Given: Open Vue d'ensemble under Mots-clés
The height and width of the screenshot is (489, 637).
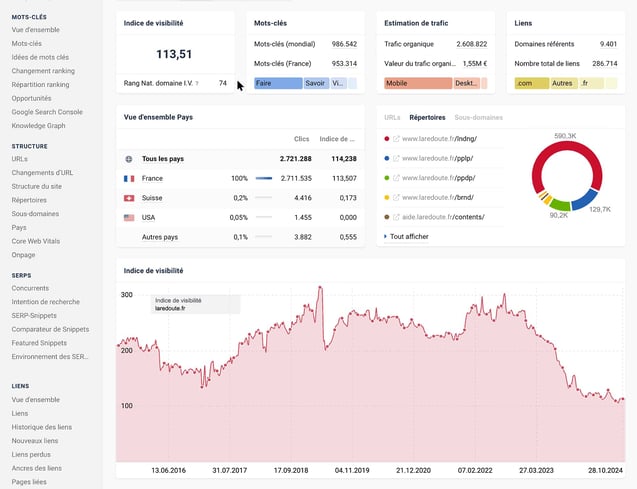Looking at the screenshot, I should [36, 30].
